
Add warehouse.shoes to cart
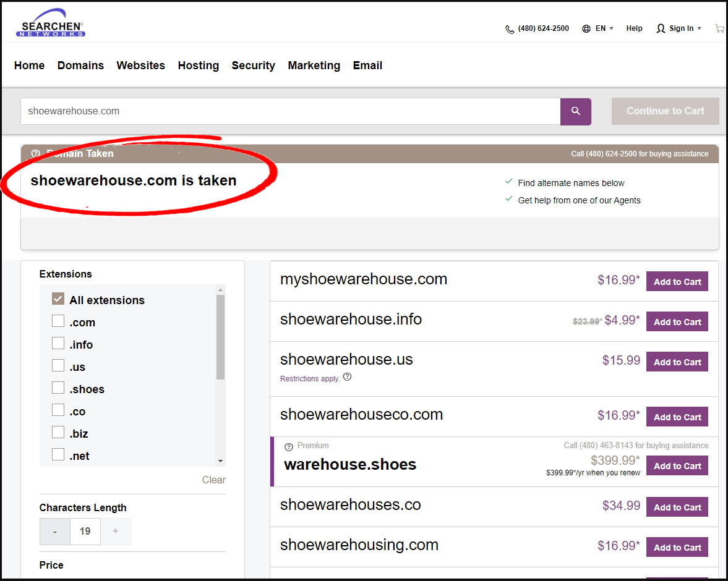tap(677, 467)
